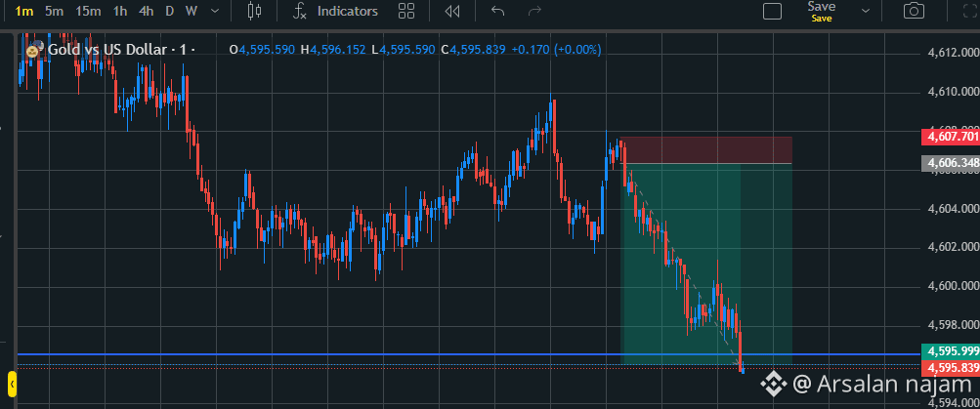Select the 1h timeframe

pyautogui.click(x=120, y=11)
